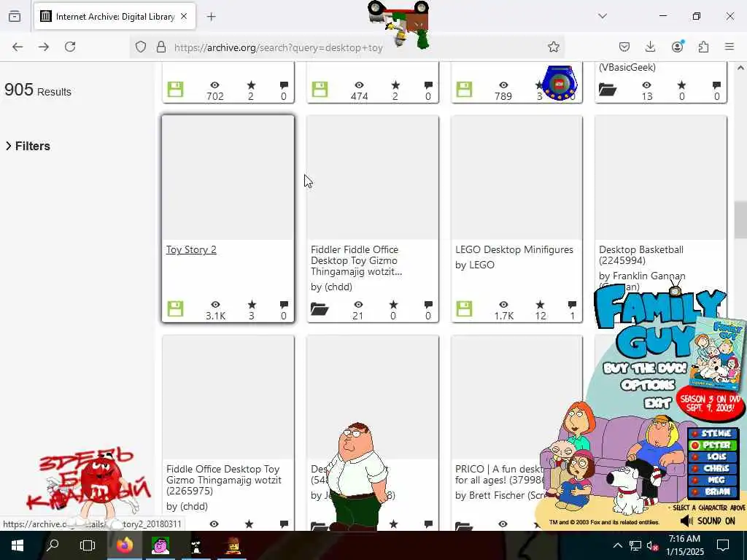Open the Firefox View icon

tap(15, 16)
